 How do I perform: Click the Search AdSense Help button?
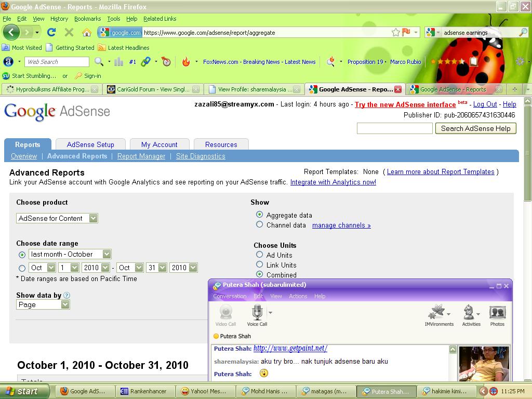tap(476, 128)
